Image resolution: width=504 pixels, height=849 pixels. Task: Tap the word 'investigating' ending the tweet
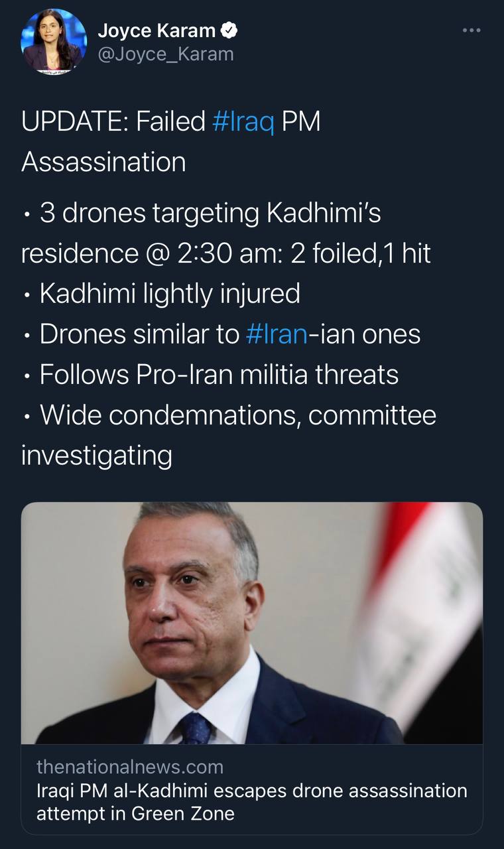pos(97,456)
